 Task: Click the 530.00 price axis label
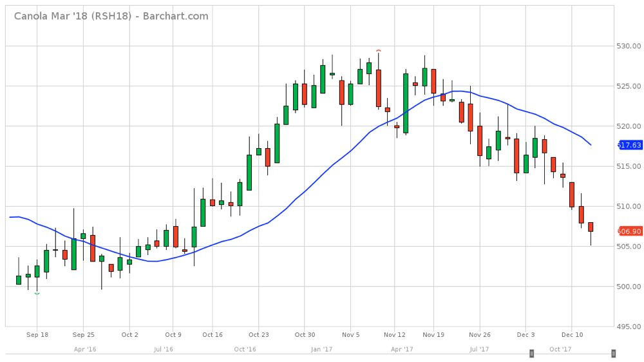click(629, 46)
